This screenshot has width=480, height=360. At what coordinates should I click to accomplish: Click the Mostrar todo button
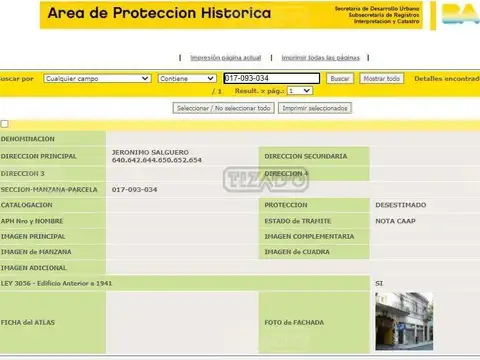(x=382, y=79)
